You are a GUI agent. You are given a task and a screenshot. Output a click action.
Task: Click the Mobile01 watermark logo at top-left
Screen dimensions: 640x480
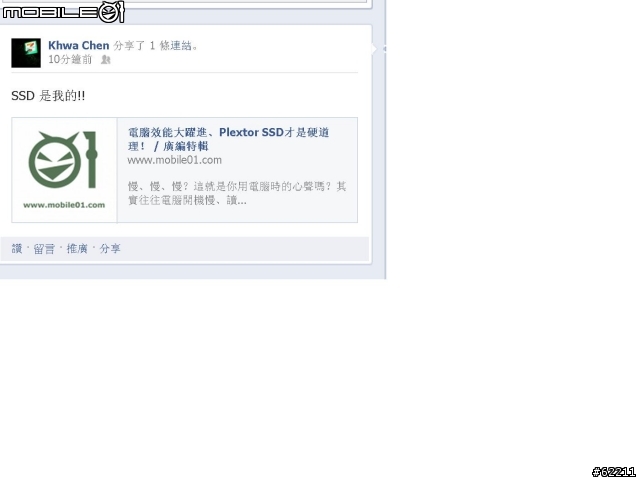pyautogui.click(x=62, y=12)
